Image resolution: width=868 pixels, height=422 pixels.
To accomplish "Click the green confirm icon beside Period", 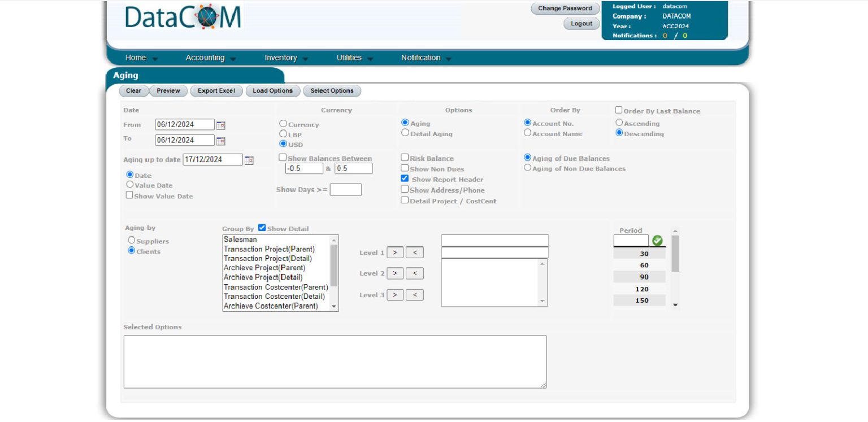I will pos(657,240).
